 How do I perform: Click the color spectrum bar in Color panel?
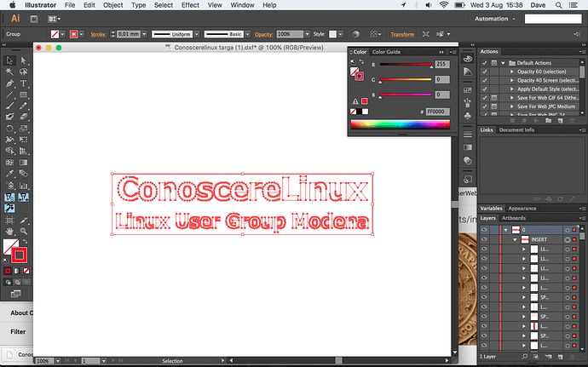(x=400, y=124)
